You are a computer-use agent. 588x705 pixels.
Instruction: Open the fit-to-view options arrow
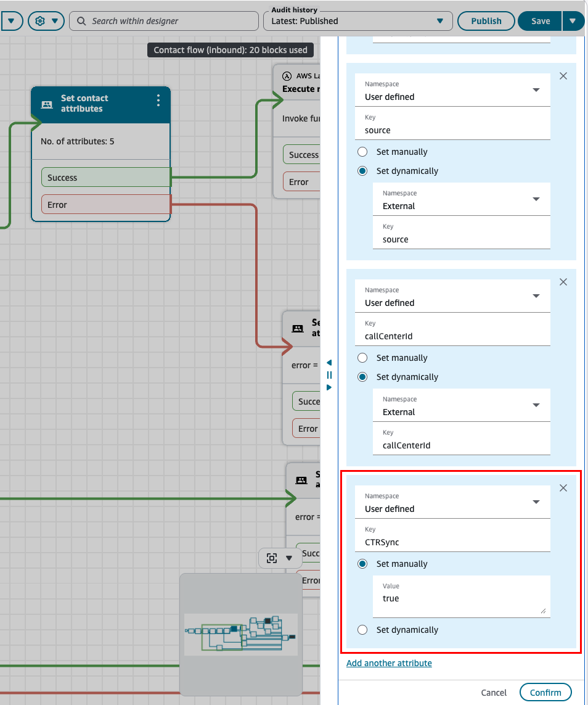click(289, 558)
